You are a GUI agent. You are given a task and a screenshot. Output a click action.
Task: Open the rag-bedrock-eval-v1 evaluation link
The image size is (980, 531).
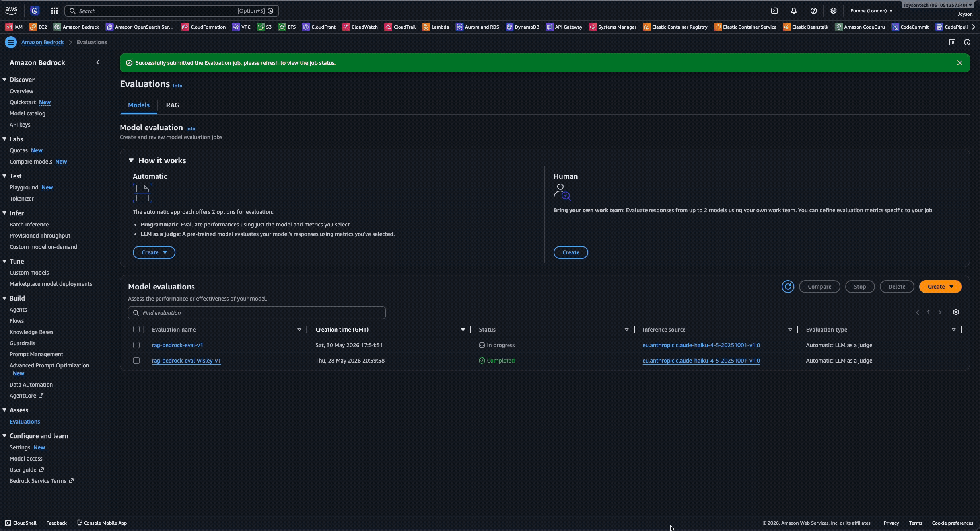click(177, 345)
